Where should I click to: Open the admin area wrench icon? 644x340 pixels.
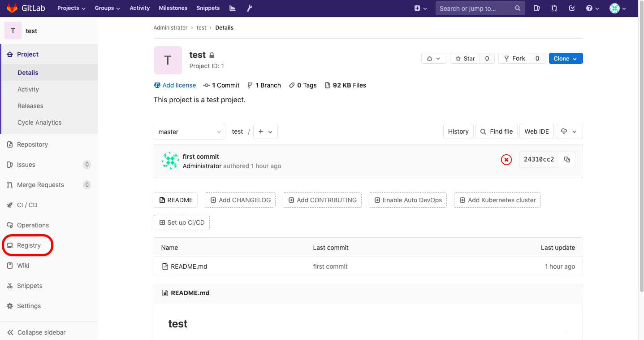249,8
